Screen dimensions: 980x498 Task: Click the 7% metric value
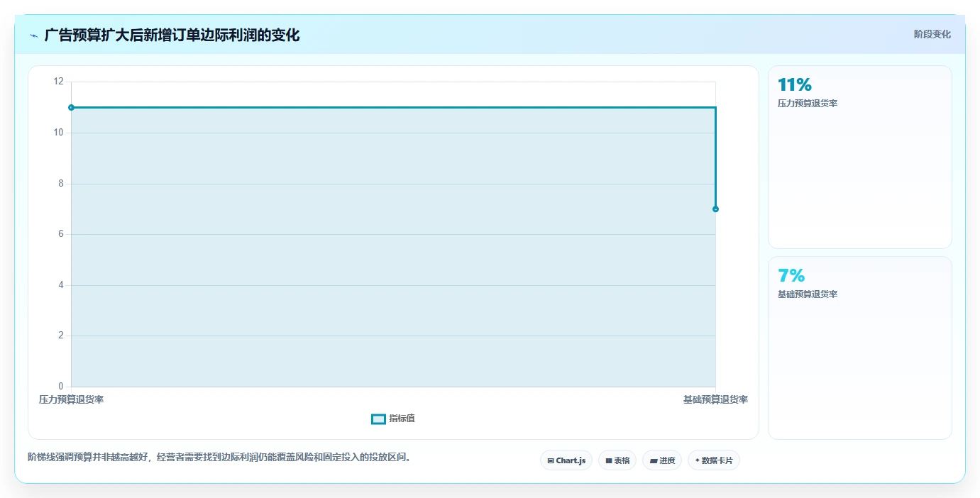[791, 276]
